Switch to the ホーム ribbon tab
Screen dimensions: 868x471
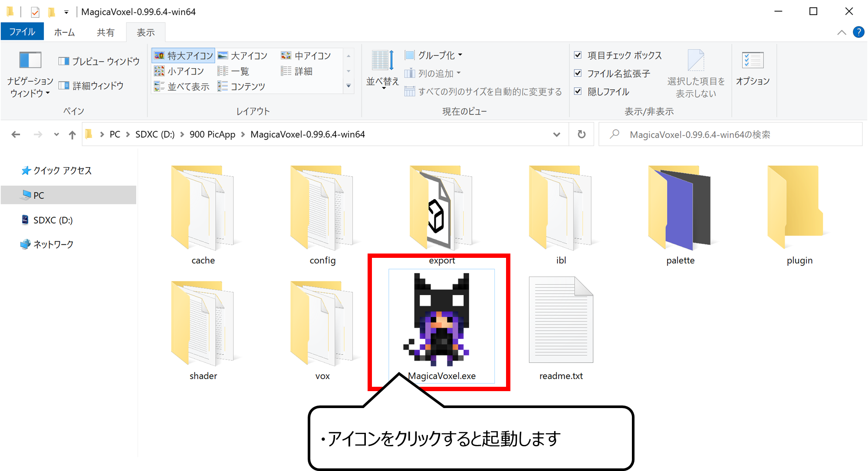click(64, 33)
